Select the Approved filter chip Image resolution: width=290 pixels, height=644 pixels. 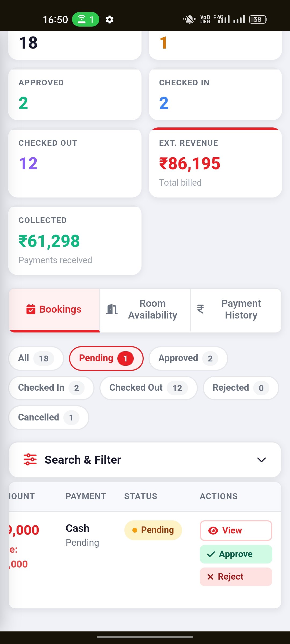188,358
